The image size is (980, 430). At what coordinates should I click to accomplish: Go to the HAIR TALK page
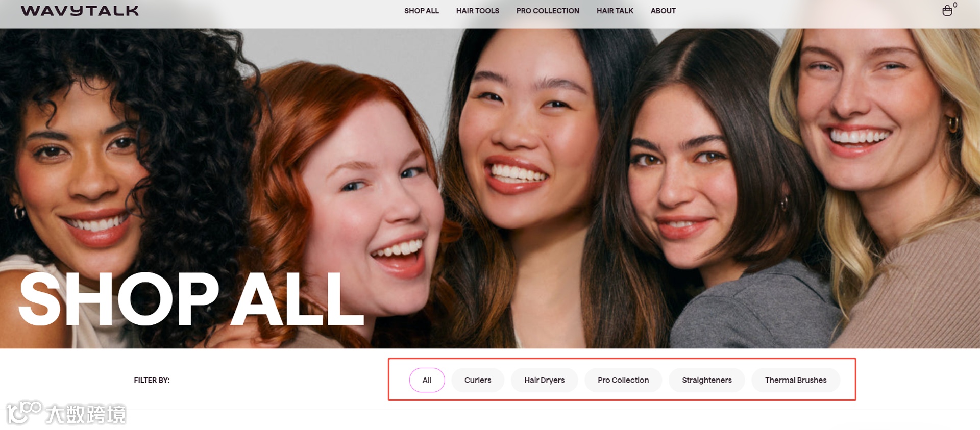[615, 11]
